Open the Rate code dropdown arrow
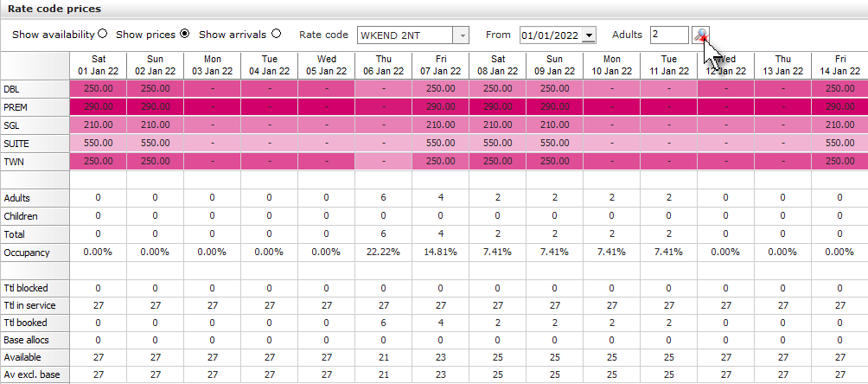 [461, 35]
